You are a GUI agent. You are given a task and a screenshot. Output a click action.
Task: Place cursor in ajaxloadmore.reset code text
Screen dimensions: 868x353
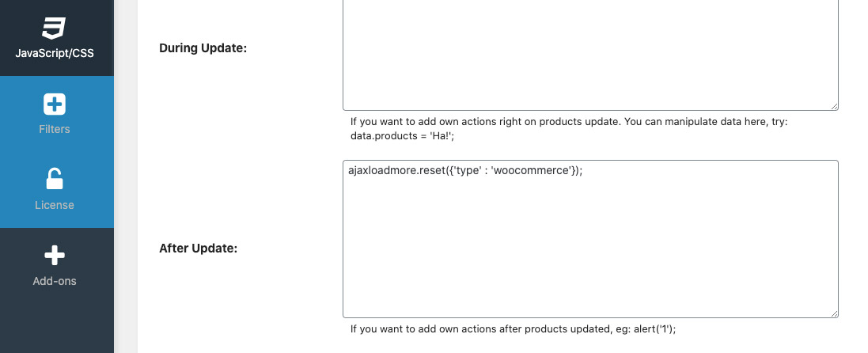pos(396,171)
